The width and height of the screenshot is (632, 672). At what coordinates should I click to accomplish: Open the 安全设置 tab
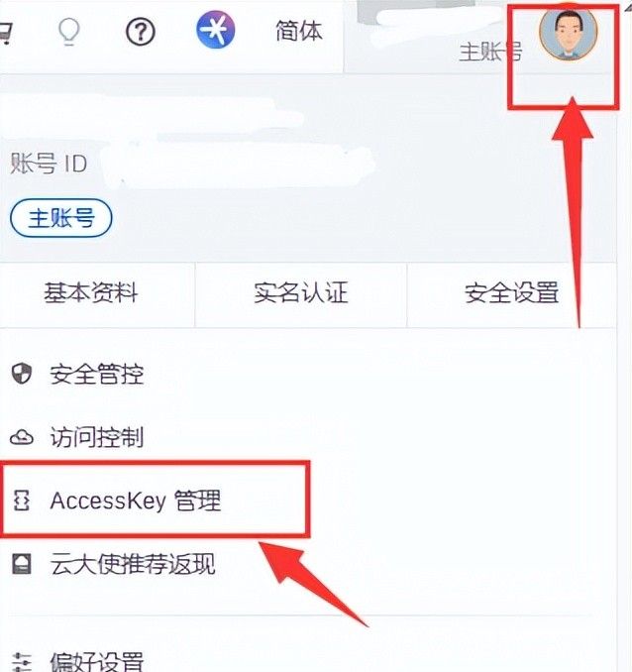pos(511,294)
